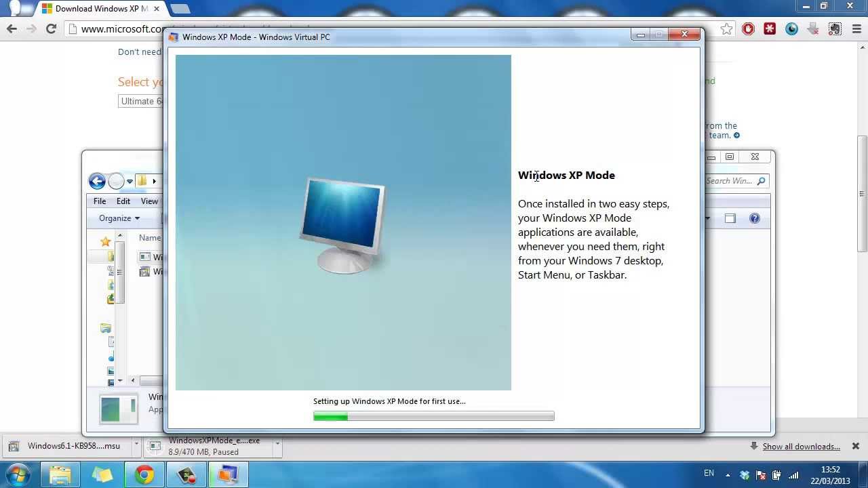Expand the Explorer address bar path arrow
This screenshot has width=868, height=488.
coord(155,181)
